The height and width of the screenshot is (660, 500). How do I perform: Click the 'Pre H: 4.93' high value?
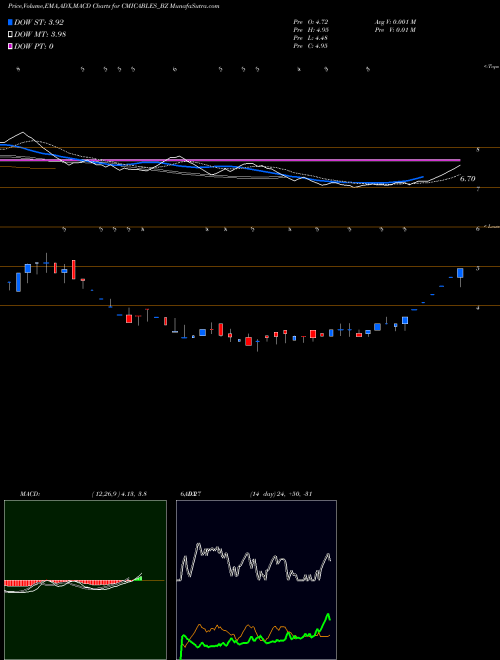click(311, 30)
